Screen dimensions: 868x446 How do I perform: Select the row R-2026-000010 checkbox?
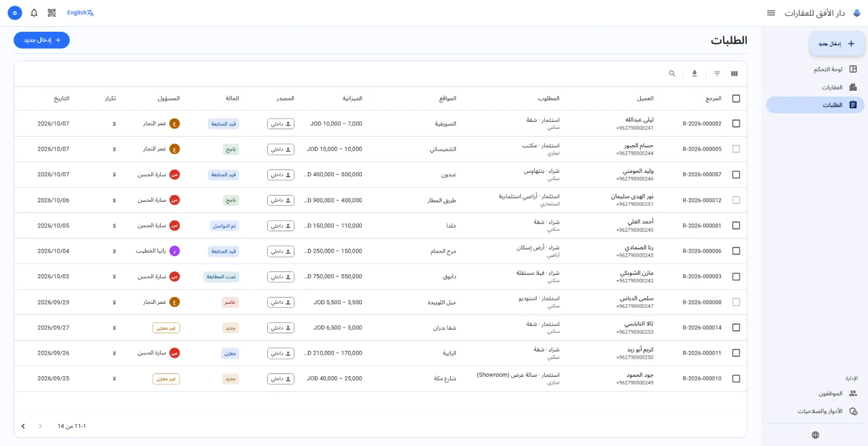pos(736,379)
